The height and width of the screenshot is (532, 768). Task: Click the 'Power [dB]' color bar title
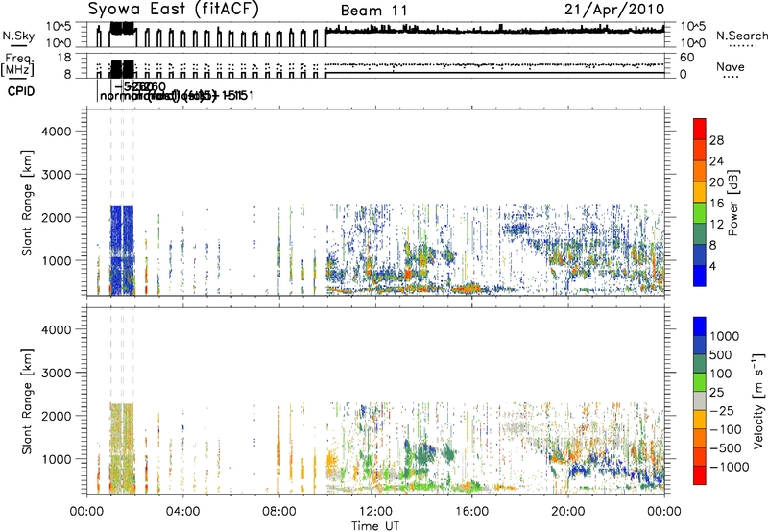pyautogui.click(x=732, y=203)
